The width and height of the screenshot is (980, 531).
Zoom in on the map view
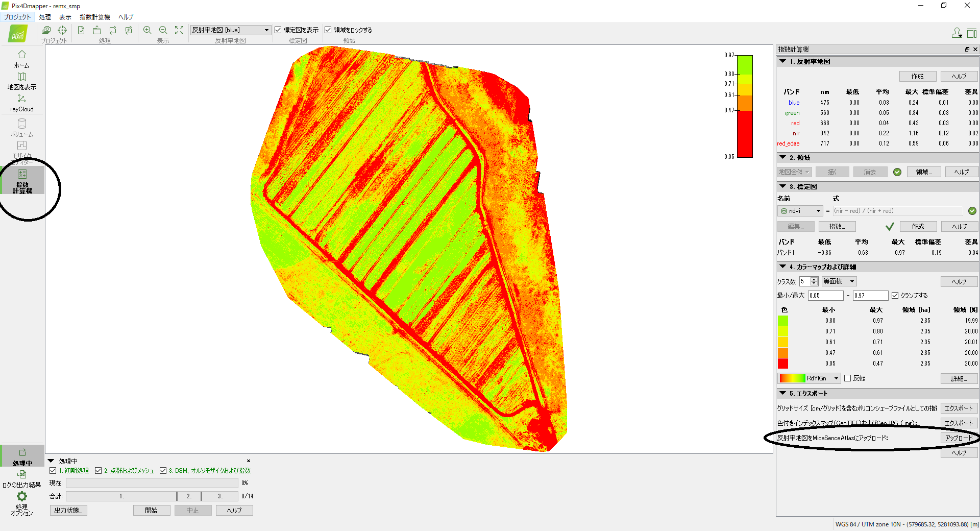(x=148, y=30)
